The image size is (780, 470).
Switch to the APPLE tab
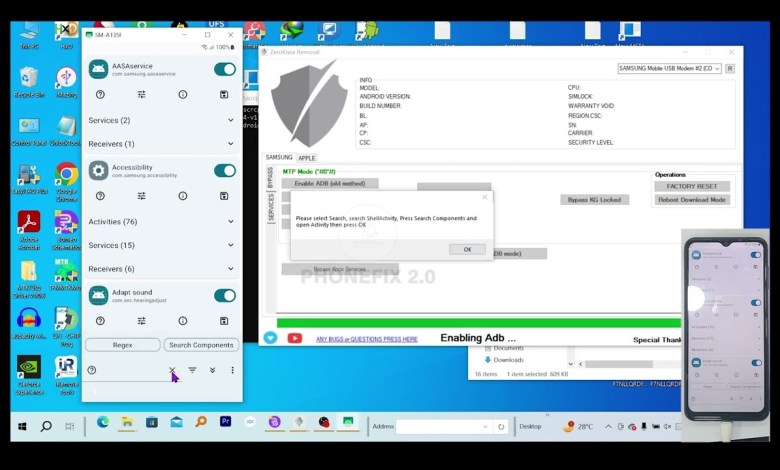(306, 158)
